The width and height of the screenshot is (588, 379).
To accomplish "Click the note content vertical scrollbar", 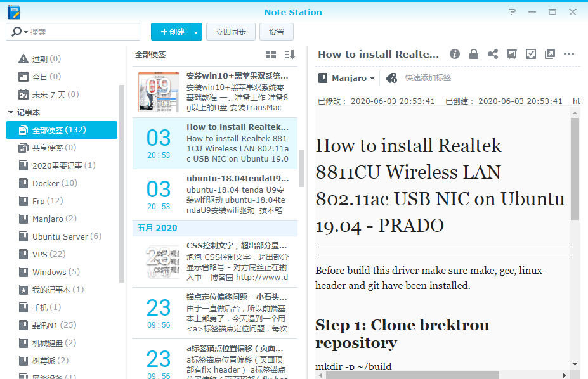I will pyautogui.click(x=575, y=169).
